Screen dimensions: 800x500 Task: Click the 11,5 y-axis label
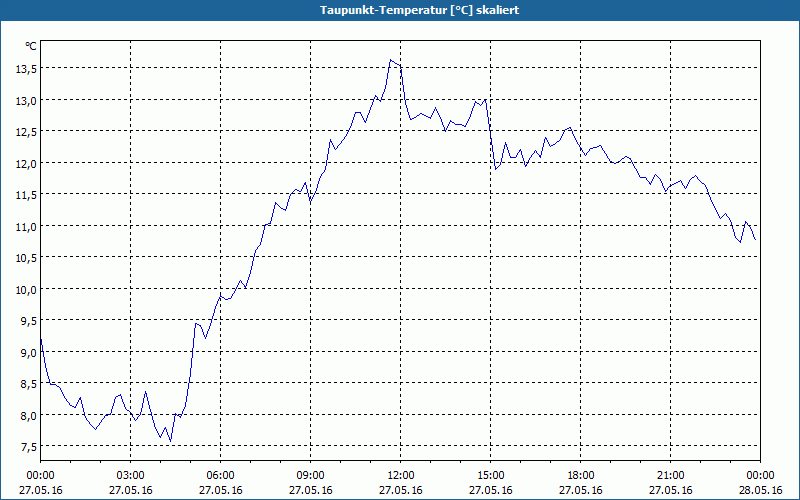26,195
